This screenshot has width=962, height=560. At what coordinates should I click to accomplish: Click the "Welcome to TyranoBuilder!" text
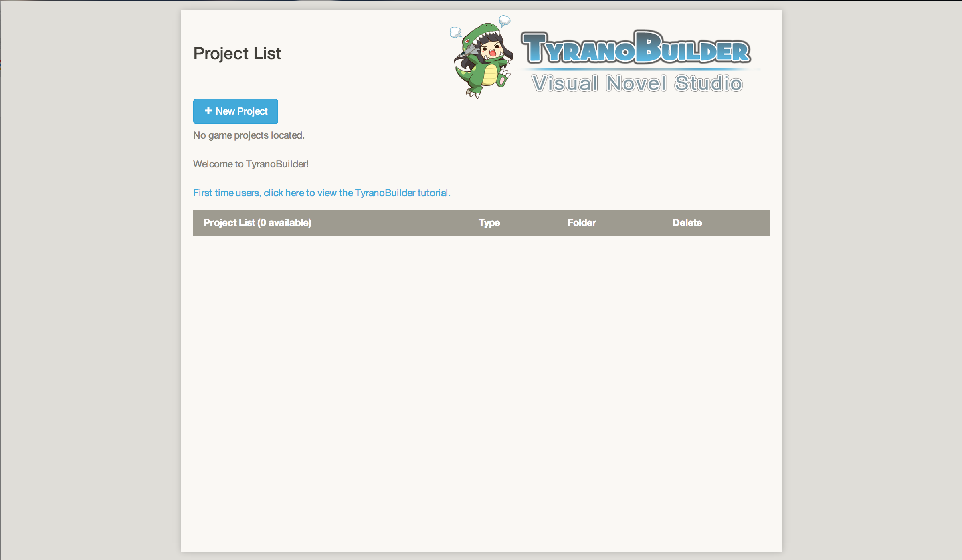click(x=251, y=164)
